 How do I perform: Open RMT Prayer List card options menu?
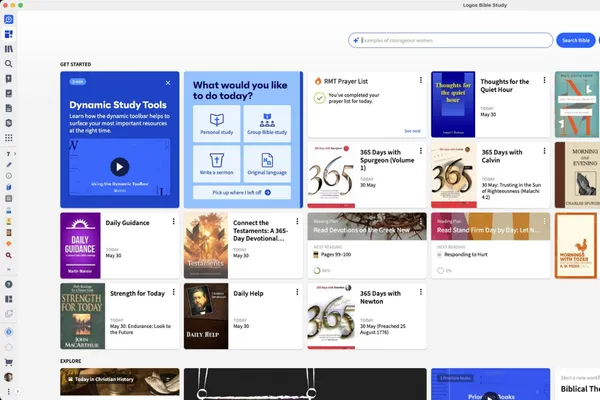tap(421, 80)
